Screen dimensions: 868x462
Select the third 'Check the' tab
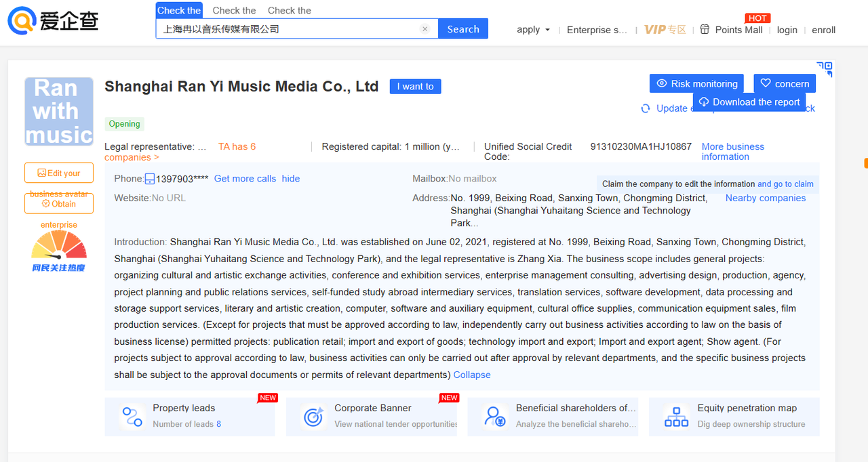[290, 10]
